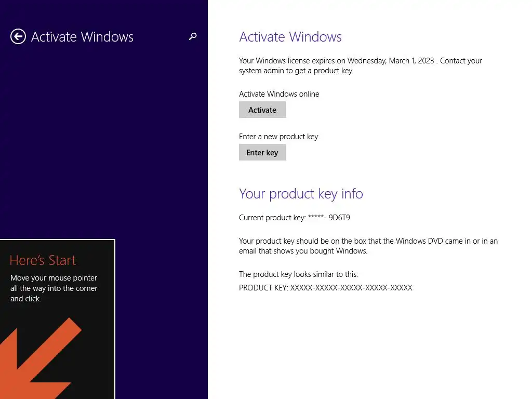532x399 pixels.
Task: Select the 'Activate Windows online' label
Action: (x=279, y=94)
